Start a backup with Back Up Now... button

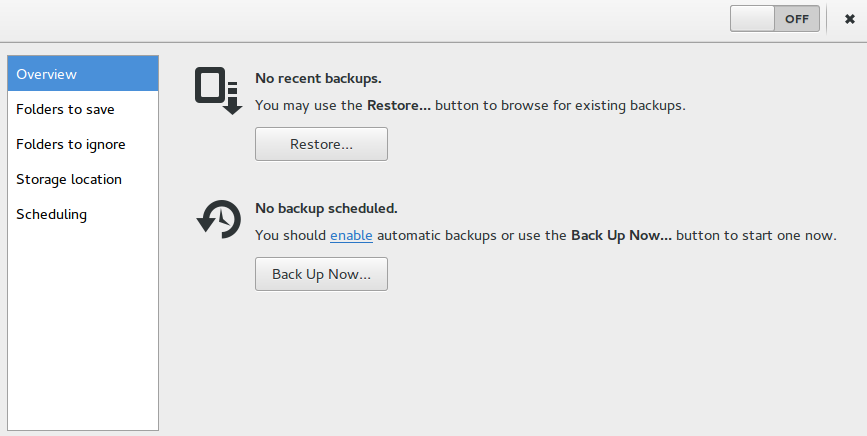(x=321, y=274)
